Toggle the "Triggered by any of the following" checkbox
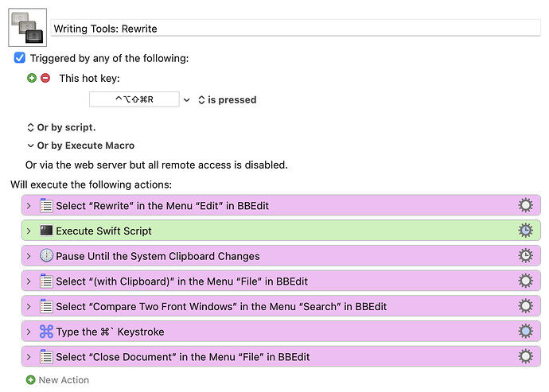 [x=20, y=58]
